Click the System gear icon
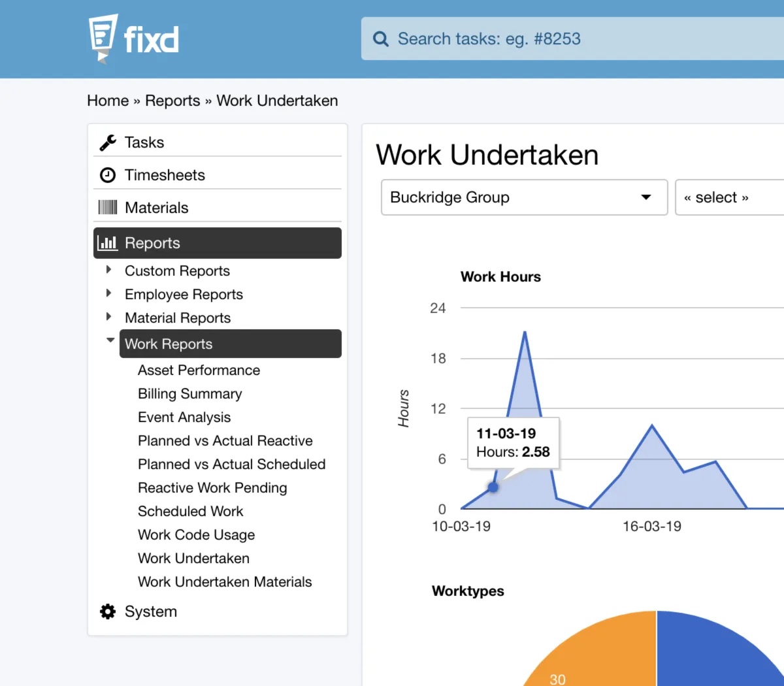 [x=108, y=612]
